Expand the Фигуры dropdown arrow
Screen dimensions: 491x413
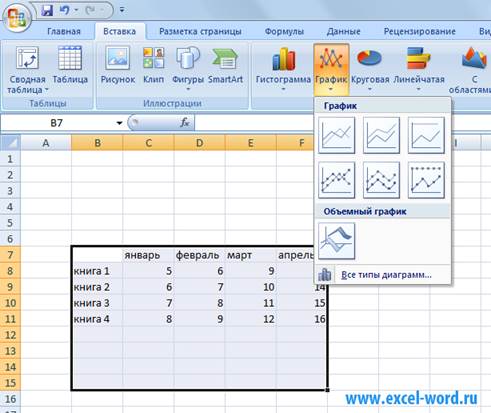tap(188, 89)
